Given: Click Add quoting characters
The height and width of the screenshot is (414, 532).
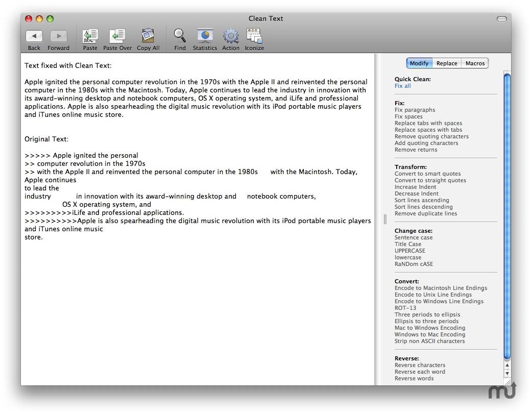Looking at the screenshot, I should pos(426,143).
